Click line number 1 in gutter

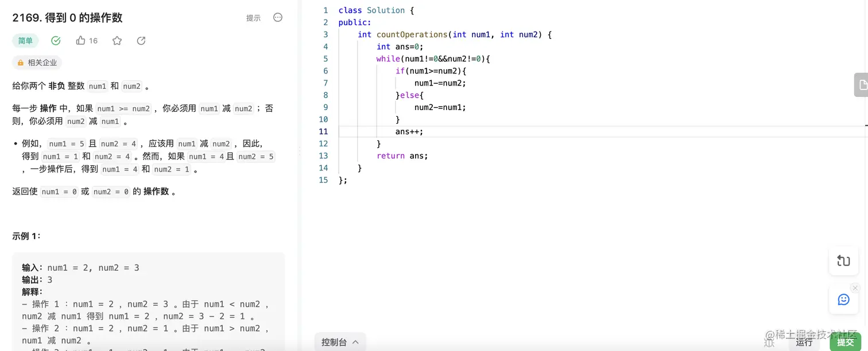point(325,10)
